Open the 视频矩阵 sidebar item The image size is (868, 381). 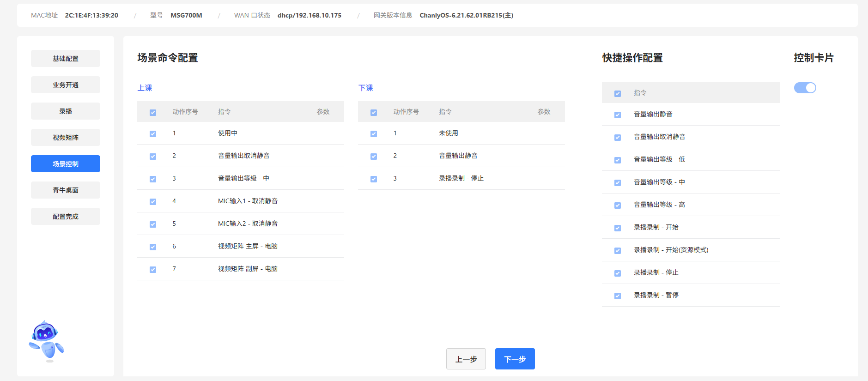click(66, 138)
